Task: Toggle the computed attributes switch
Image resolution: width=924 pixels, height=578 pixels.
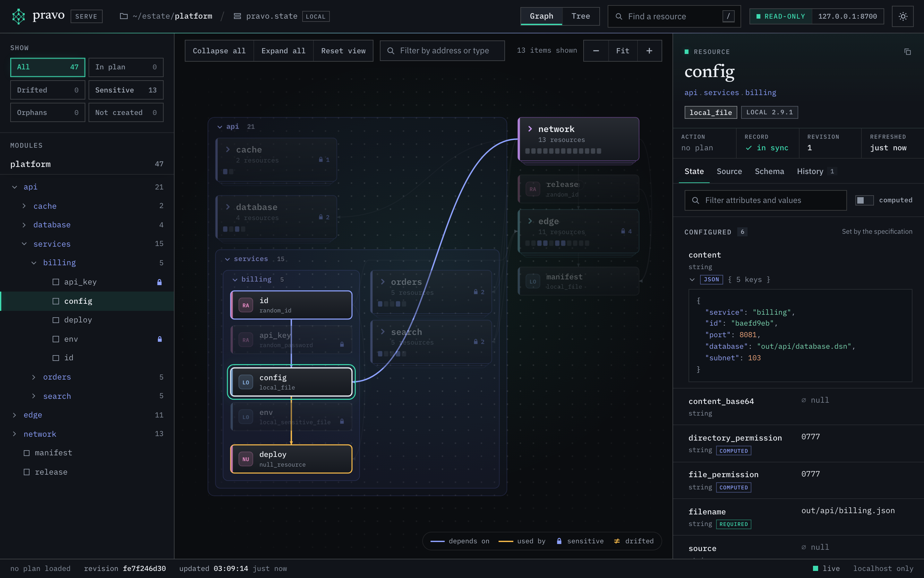Action: (x=864, y=200)
